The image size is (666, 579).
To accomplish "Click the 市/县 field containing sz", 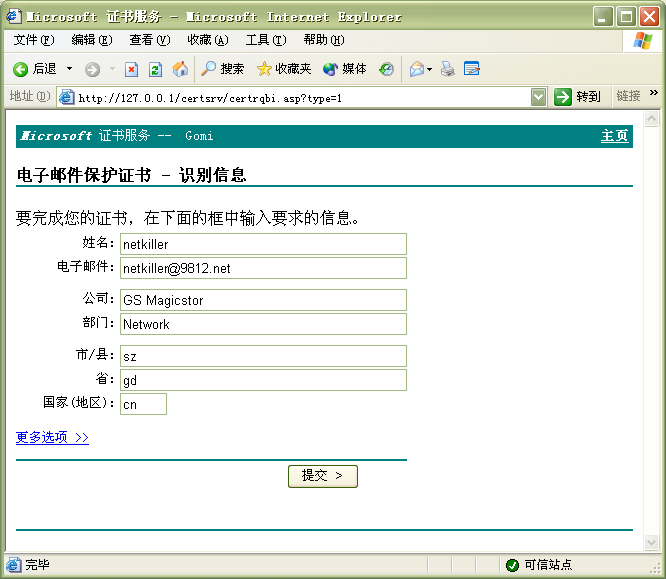I will point(263,356).
